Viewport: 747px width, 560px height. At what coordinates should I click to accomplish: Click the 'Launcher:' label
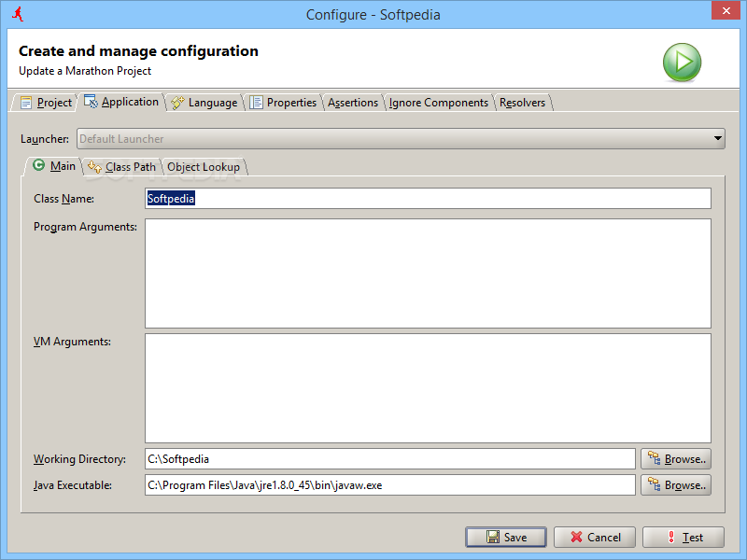(x=45, y=139)
